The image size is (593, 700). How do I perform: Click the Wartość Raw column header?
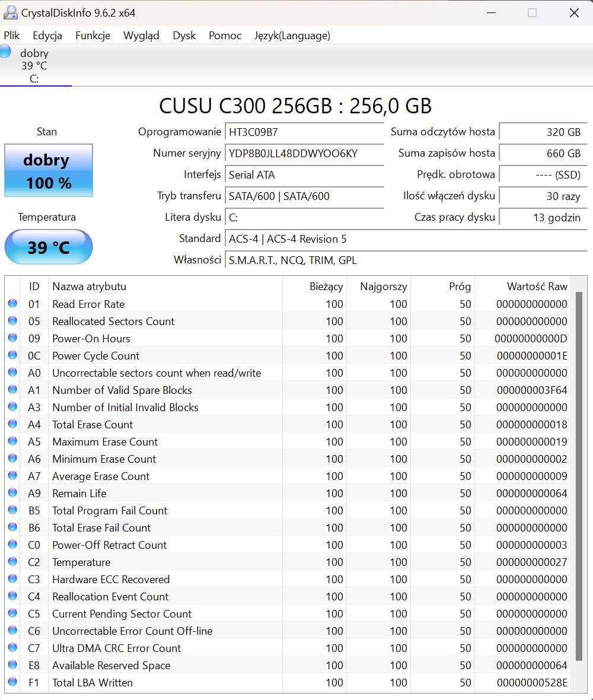point(522,287)
